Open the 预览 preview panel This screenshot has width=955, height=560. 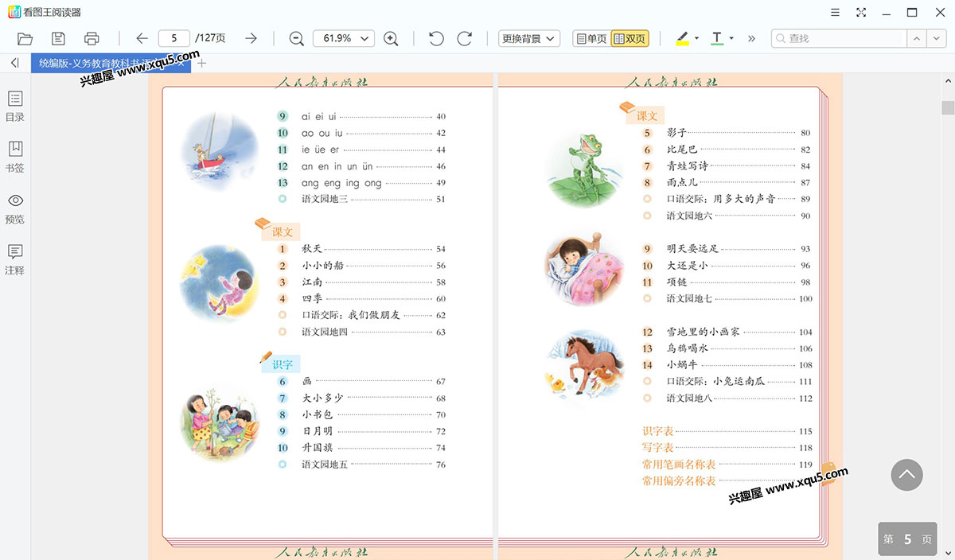coord(15,208)
